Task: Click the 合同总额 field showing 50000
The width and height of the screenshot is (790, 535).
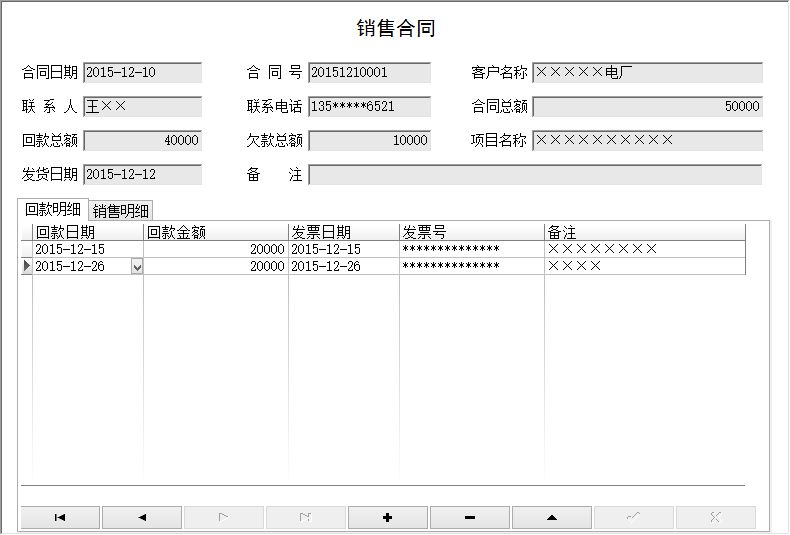Action: [x=647, y=106]
